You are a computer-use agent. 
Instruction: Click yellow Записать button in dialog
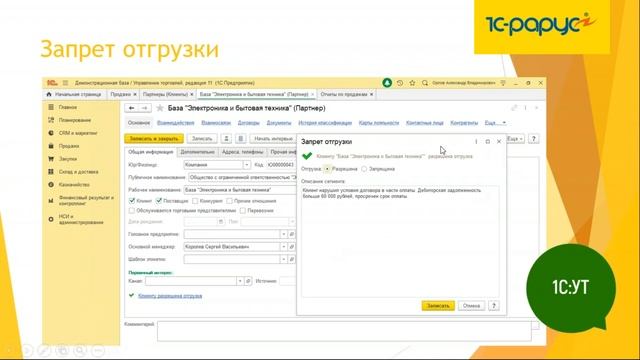(x=438, y=306)
